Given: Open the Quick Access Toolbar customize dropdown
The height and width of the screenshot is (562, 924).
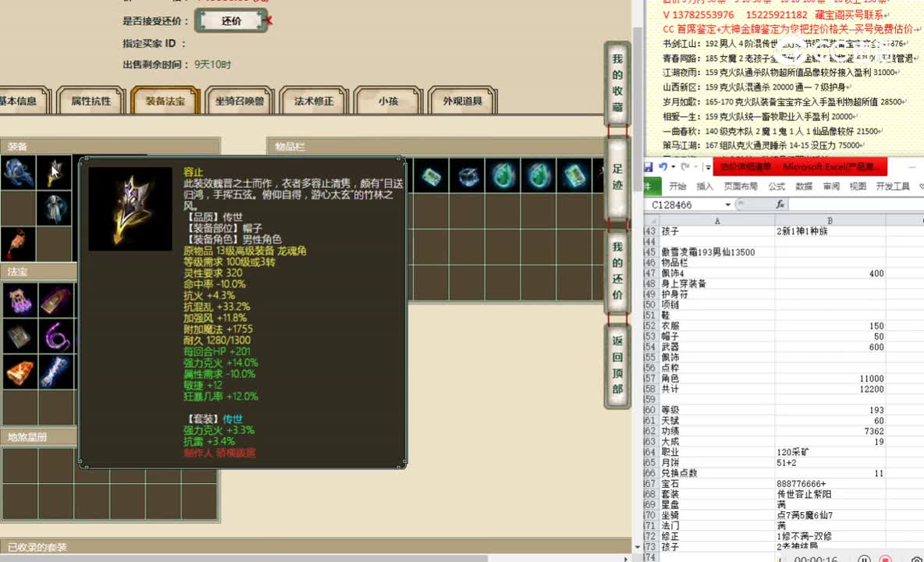Looking at the screenshot, I should [x=708, y=167].
